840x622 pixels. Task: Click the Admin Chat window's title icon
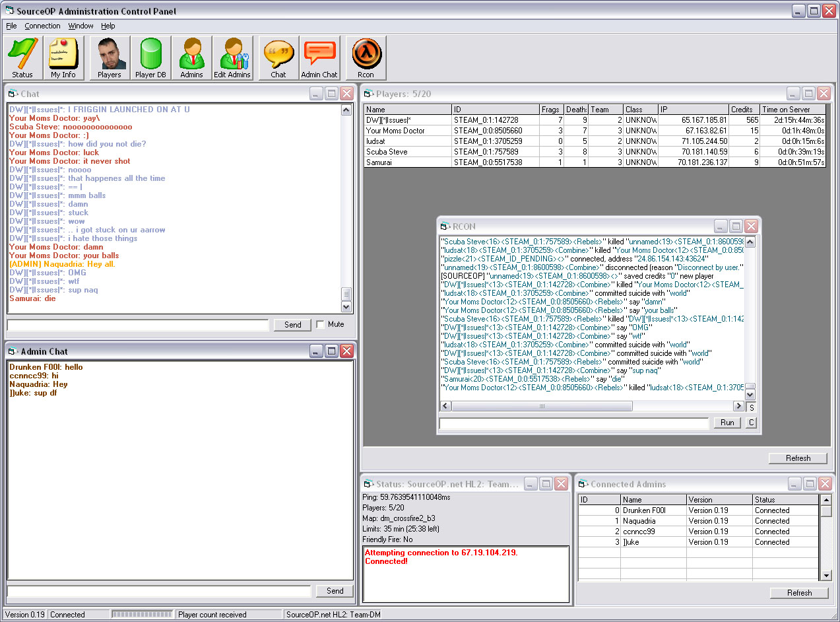(13, 351)
